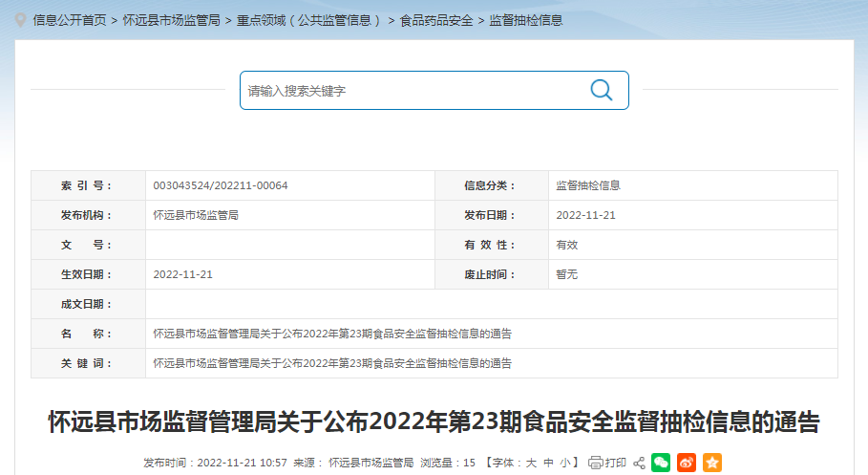Open 怀远县市场监管局 breadcrumb link
The width and height of the screenshot is (868, 475).
[171, 20]
